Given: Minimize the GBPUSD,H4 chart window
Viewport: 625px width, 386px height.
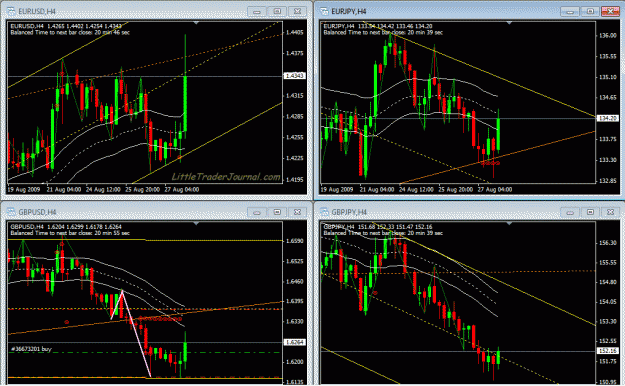Looking at the screenshot, I should (x=256, y=212).
